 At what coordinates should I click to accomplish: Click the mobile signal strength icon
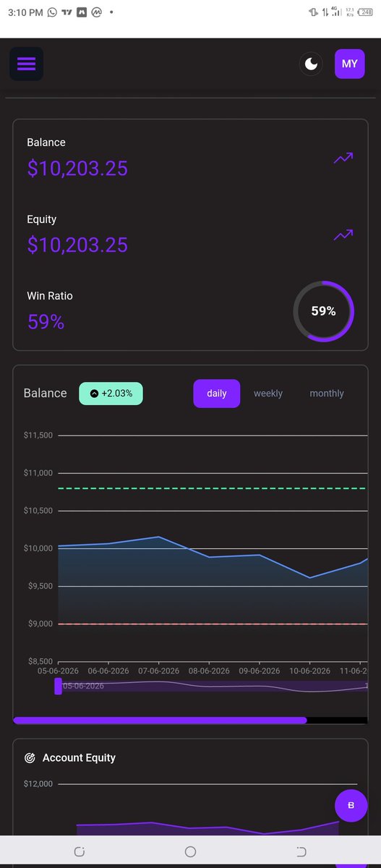336,12
